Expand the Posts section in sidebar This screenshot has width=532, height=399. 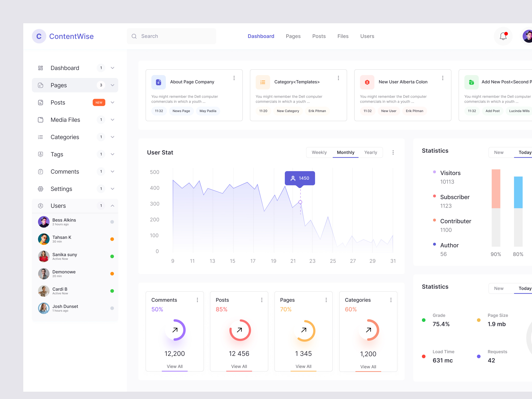(112, 102)
